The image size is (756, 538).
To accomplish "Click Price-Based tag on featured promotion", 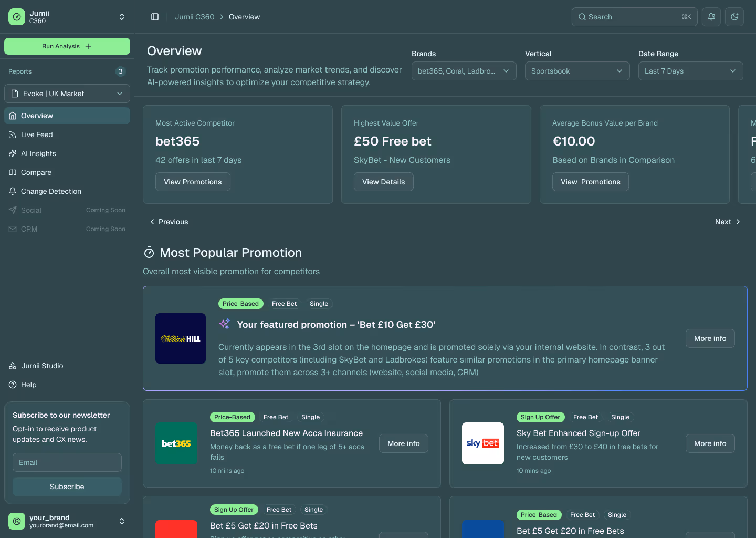I will point(240,304).
